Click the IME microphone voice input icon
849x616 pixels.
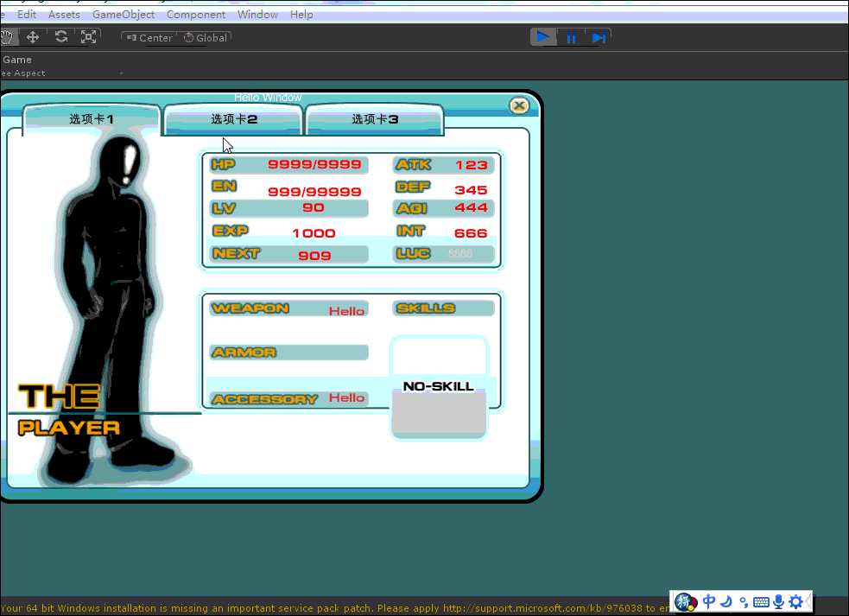(779, 601)
